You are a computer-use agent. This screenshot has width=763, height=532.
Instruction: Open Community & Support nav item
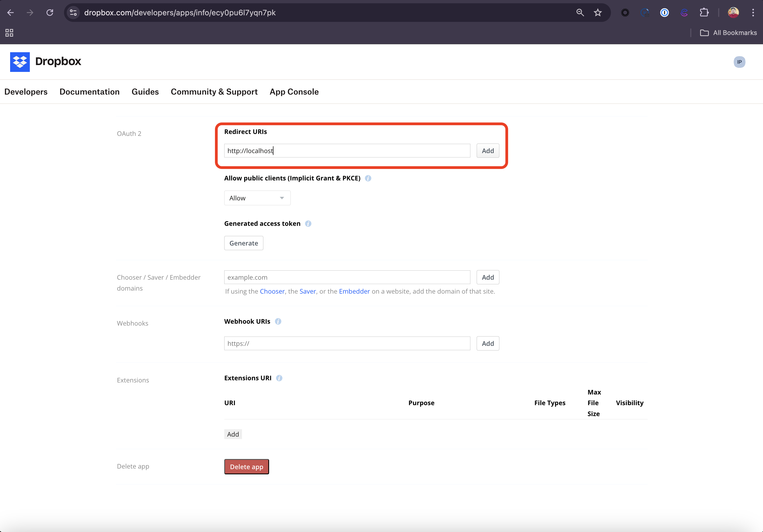pos(214,92)
